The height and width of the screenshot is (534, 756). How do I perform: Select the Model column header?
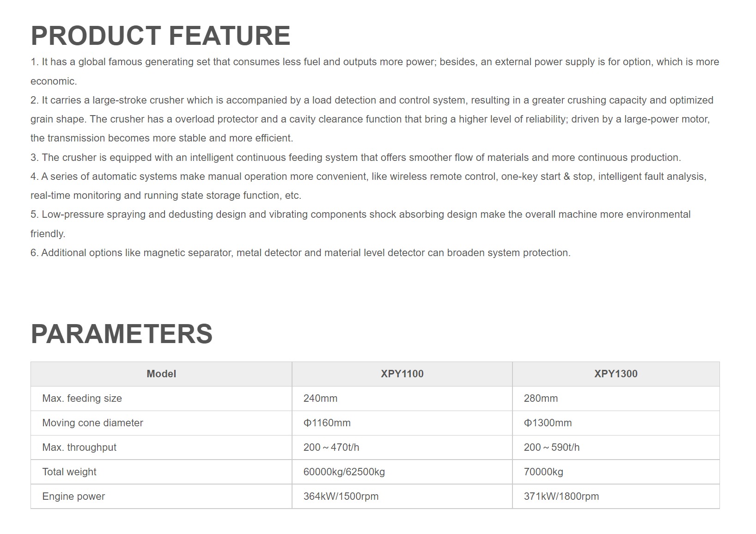pyautogui.click(x=161, y=374)
